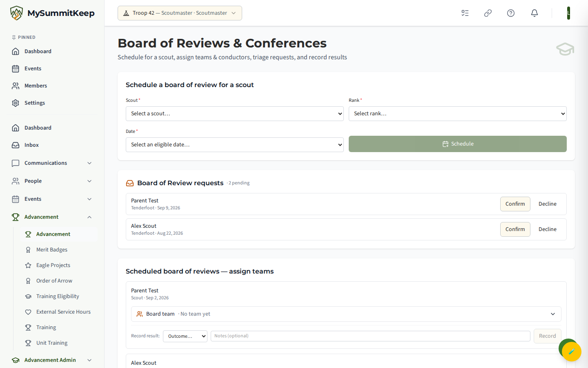Open the Select an eligible date dropdown

coord(234,145)
